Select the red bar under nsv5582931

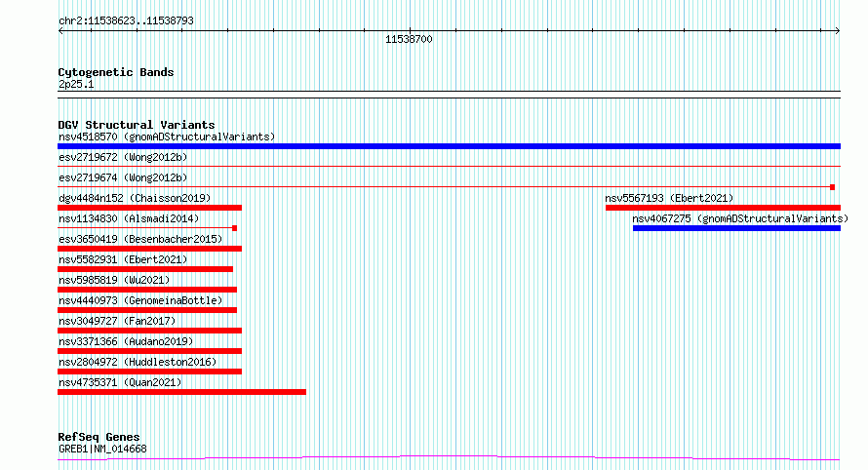145,269
